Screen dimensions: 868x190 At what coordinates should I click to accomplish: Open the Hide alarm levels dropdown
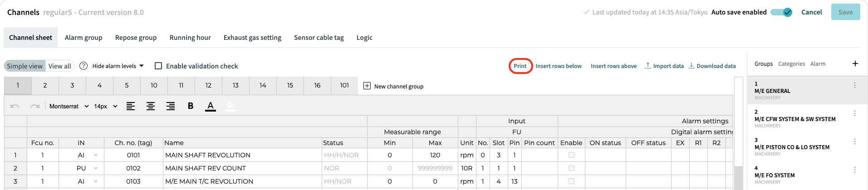click(x=118, y=66)
